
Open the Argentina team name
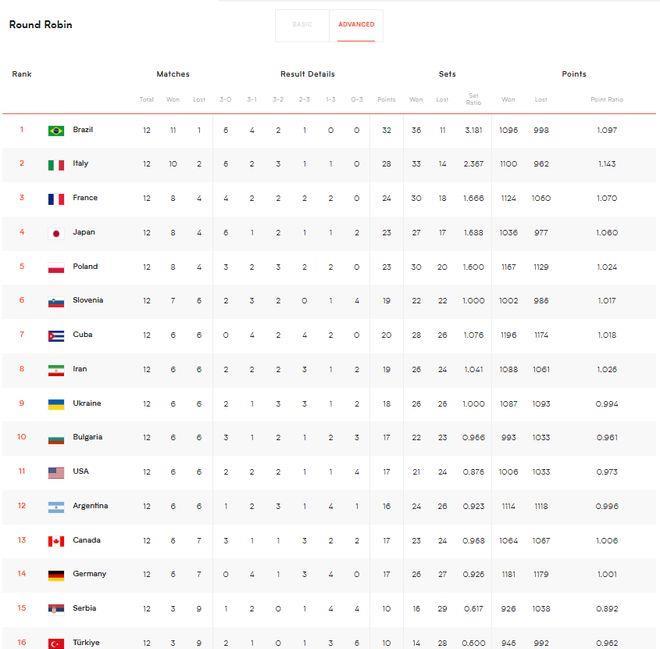click(x=90, y=505)
